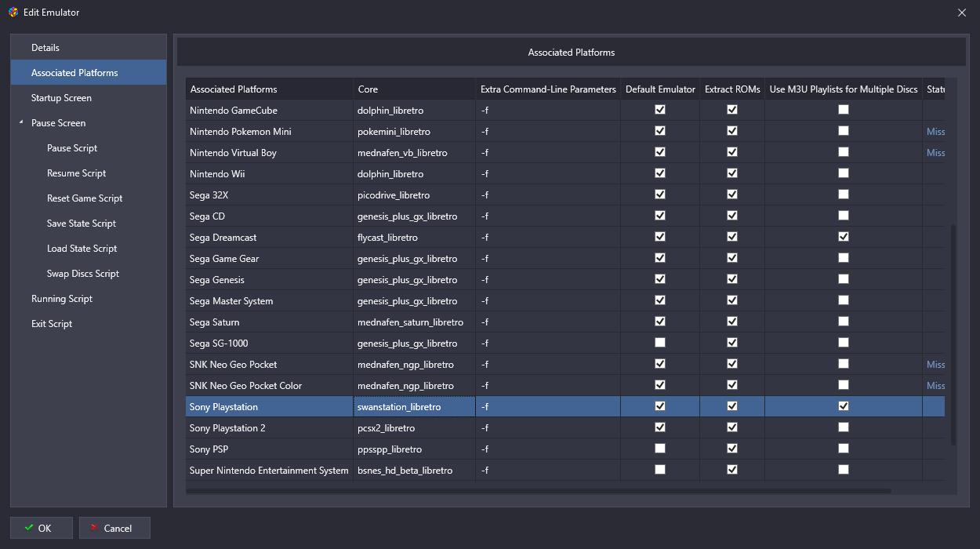Screen dimensions: 980x549
Task: Select the picodrive_libretro core cell
Action: pos(414,195)
